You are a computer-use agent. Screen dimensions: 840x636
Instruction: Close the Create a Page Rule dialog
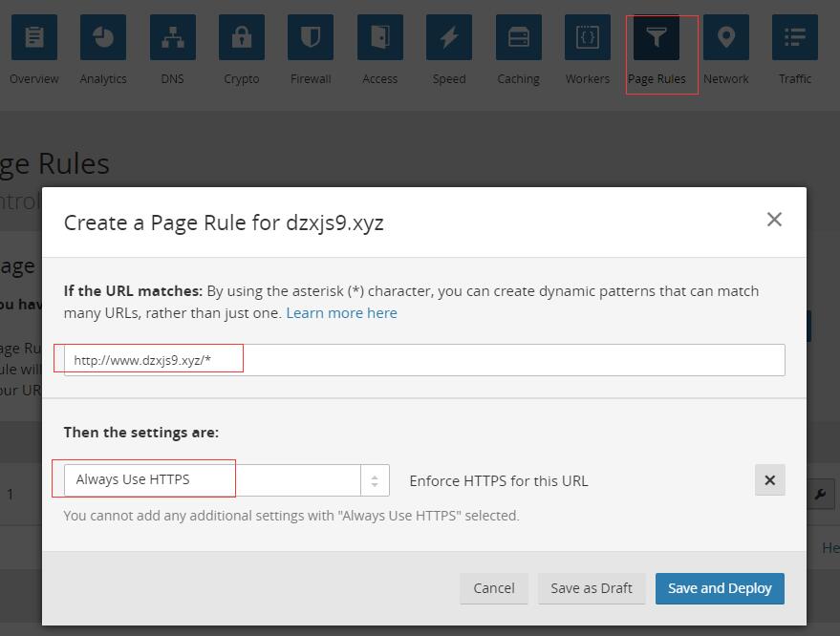(x=774, y=219)
